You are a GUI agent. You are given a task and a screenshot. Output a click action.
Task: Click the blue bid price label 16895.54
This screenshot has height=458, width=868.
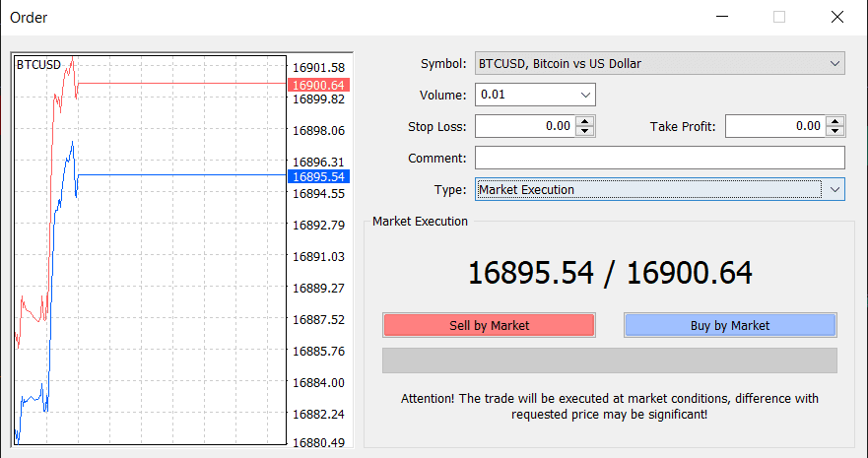tap(318, 177)
